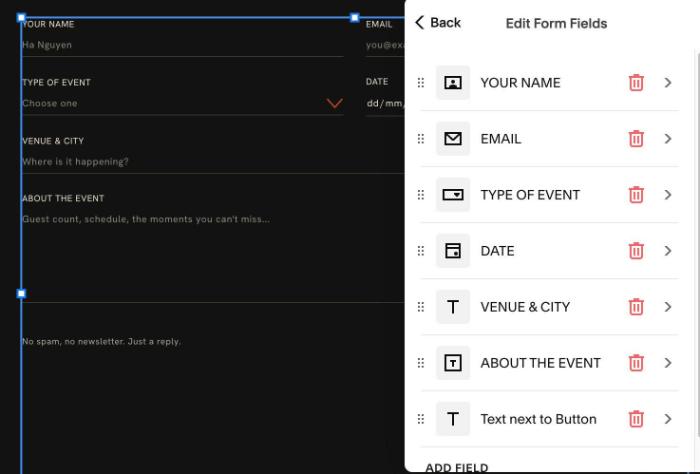This screenshot has width=700, height=474.
Task: Select the ABOUT THE EVENT row label
Action: click(540, 363)
